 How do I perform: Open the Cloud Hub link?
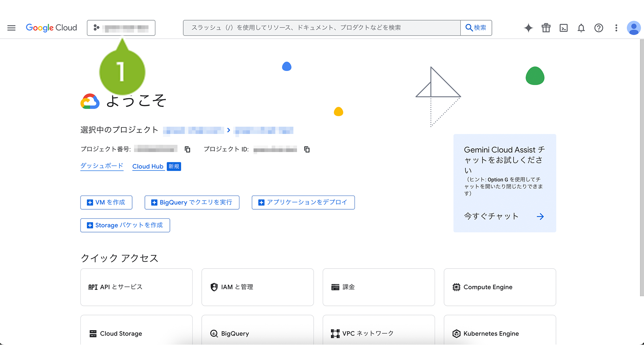tap(148, 167)
